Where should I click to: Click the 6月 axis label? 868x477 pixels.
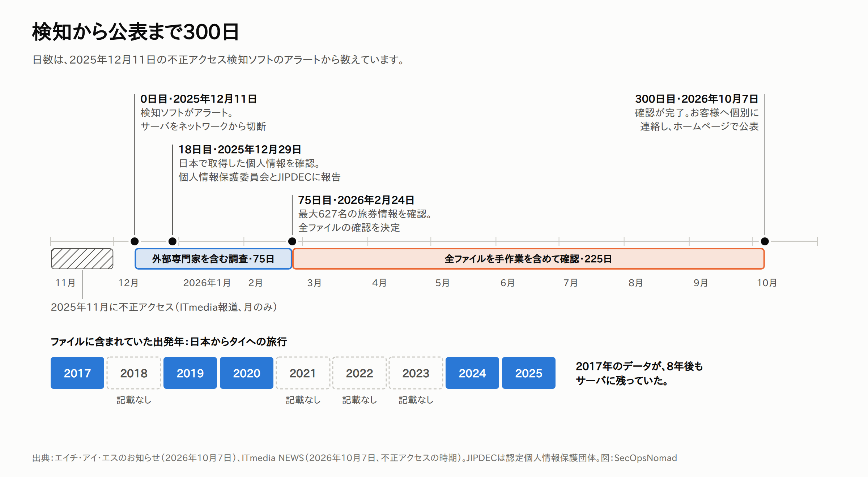click(507, 283)
